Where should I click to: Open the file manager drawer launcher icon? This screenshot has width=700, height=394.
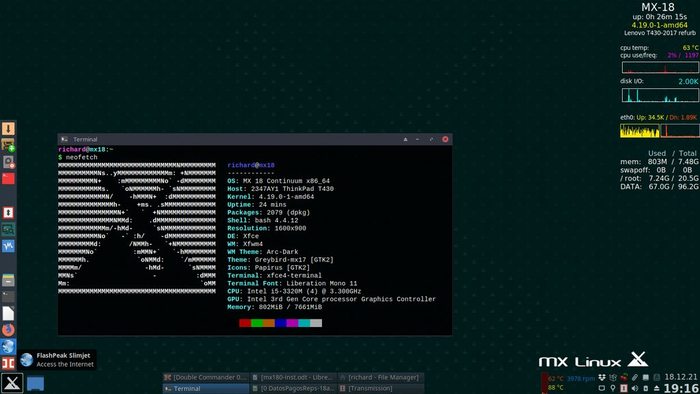(x=8, y=280)
